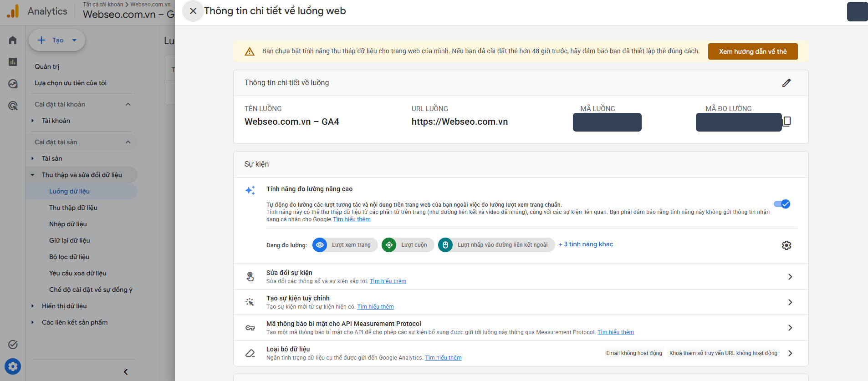Click the enhanced measurement sparkle icon
Viewport: 868px width, 381px height.
(x=250, y=190)
